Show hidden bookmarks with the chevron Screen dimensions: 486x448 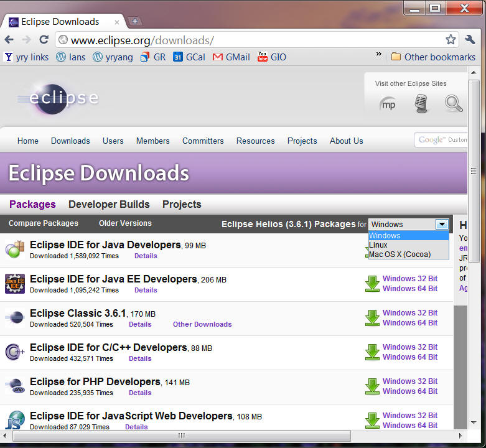(379, 54)
